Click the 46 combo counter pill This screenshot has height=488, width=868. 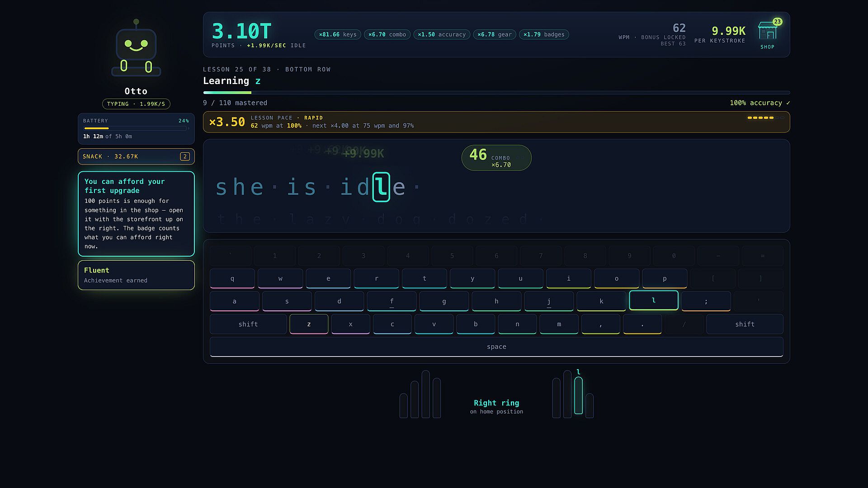pyautogui.click(x=496, y=158)
